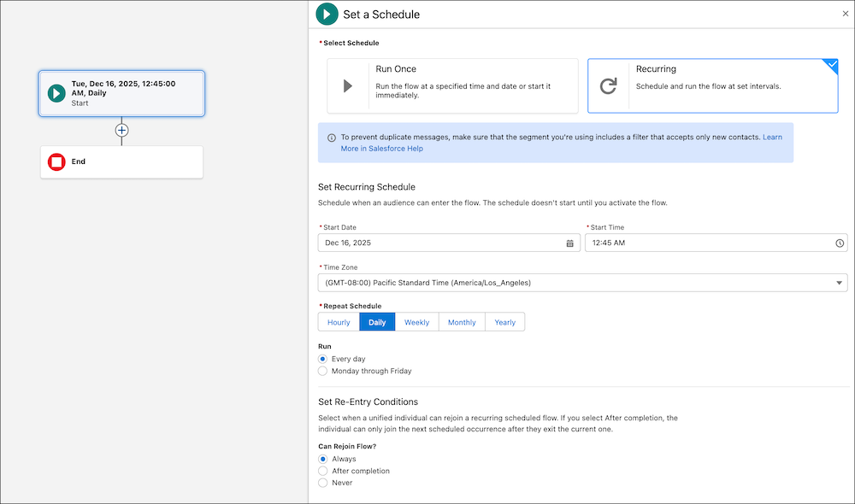Click the Recurring card checkmark corner
Image resolution: width=855 pixels, height=504 pixels.
tap(832, 65)
